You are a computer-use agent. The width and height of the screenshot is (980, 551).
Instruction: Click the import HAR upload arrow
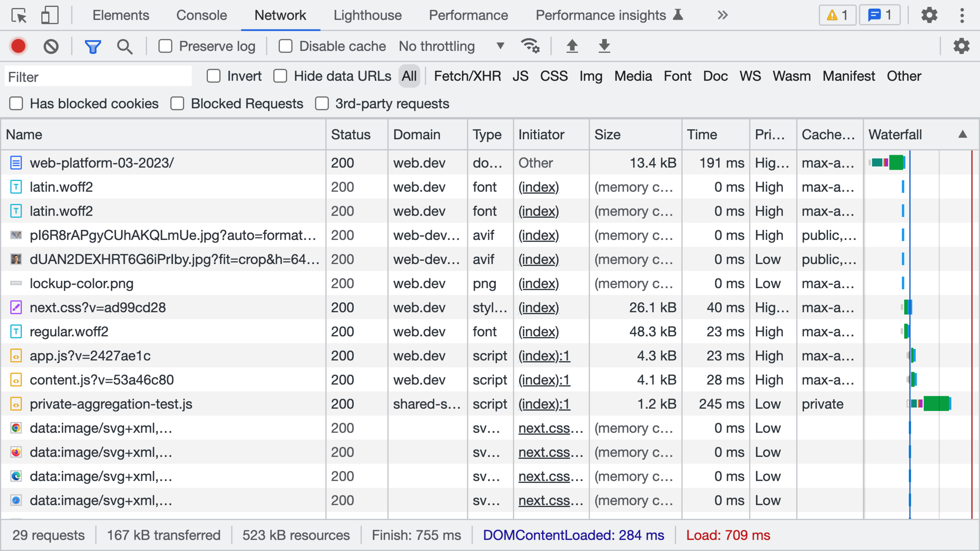coord(572,46)
